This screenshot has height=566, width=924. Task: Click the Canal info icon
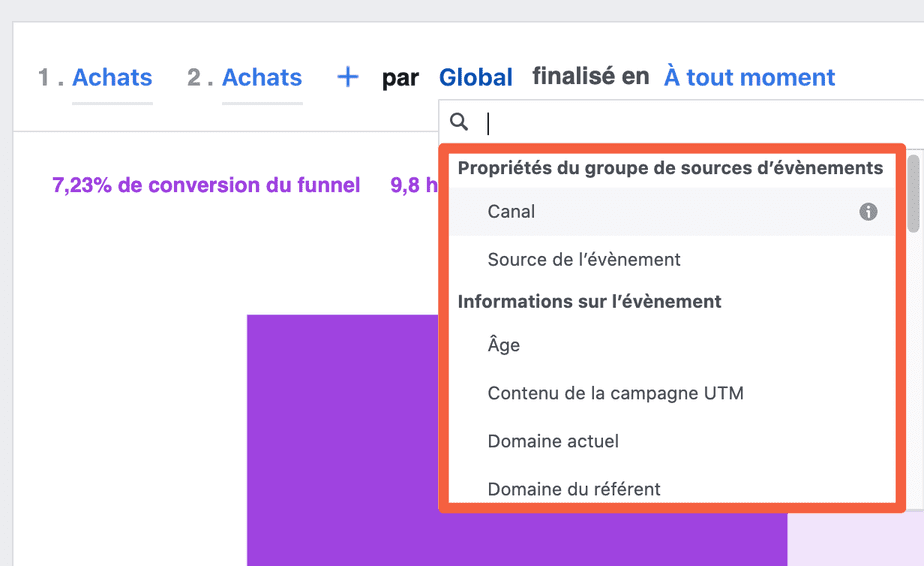tap(868, 211)
